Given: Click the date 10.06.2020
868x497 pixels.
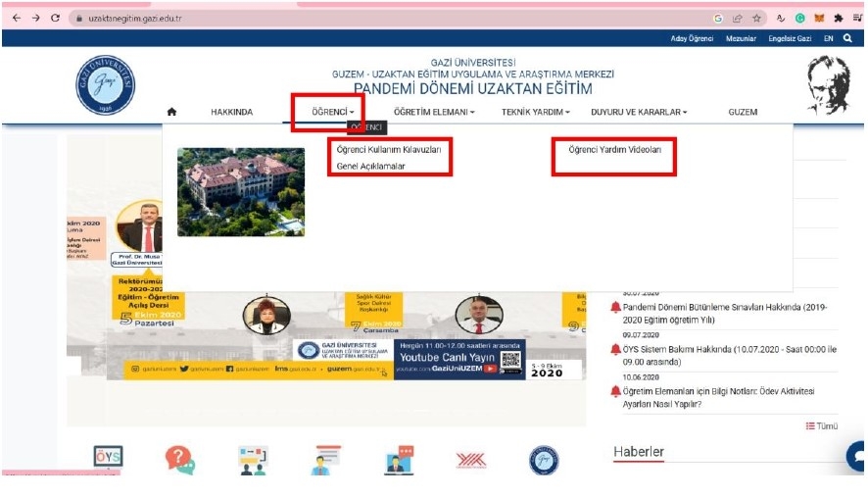Looking at the screenshot, I should click(x=641, y=377).
